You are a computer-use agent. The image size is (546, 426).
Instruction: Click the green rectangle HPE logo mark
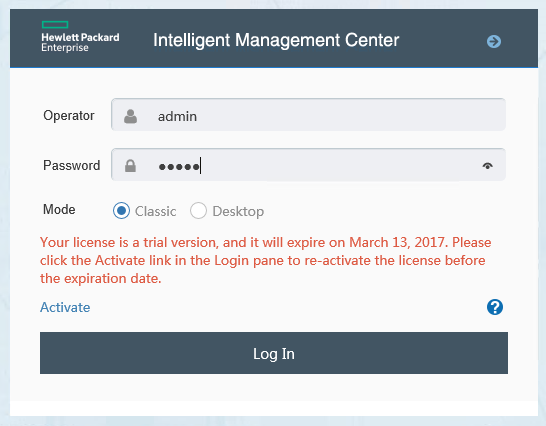click(55, 24)
